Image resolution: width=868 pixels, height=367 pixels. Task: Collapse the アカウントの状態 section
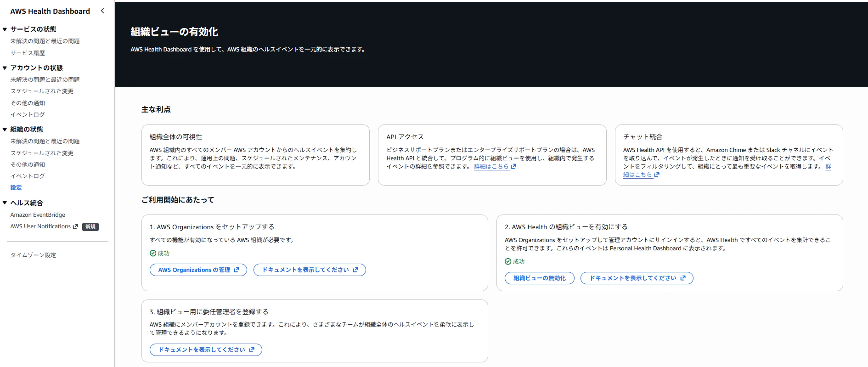5,68
